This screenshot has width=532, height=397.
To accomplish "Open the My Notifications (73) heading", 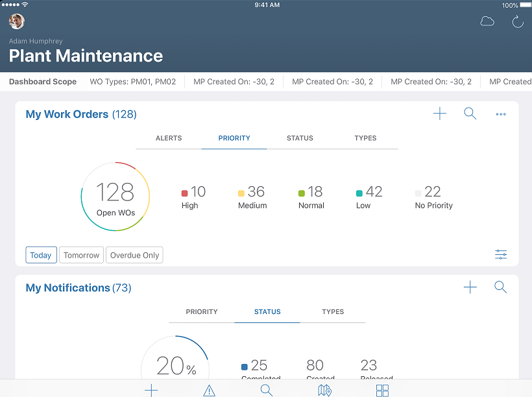I will [x=78, y=287].
